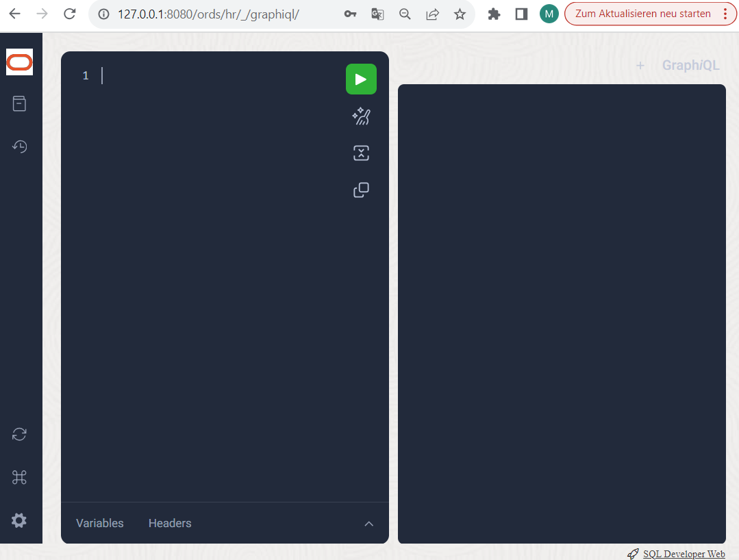The height and width of the screenshot is (560, 739).
Task: Click Zum Aktualisieren neu starten
Action: click(644, 13)
